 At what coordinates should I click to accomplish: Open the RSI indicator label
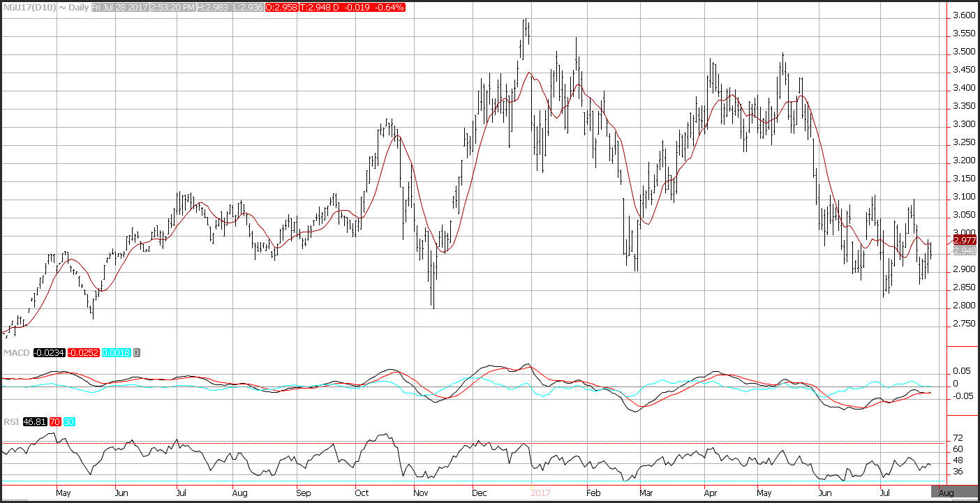pos(11,422)
